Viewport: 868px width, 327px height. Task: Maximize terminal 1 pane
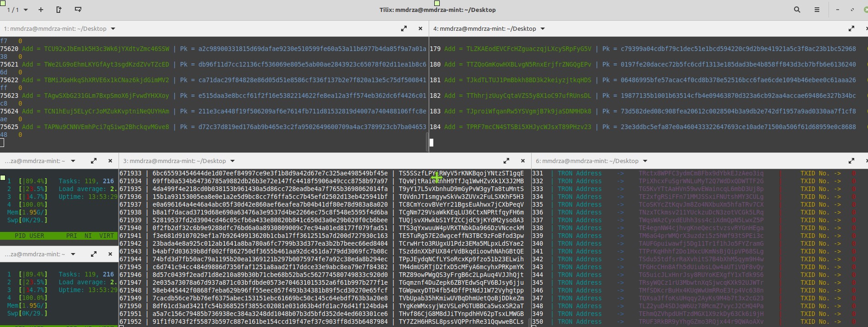point(404,28)
